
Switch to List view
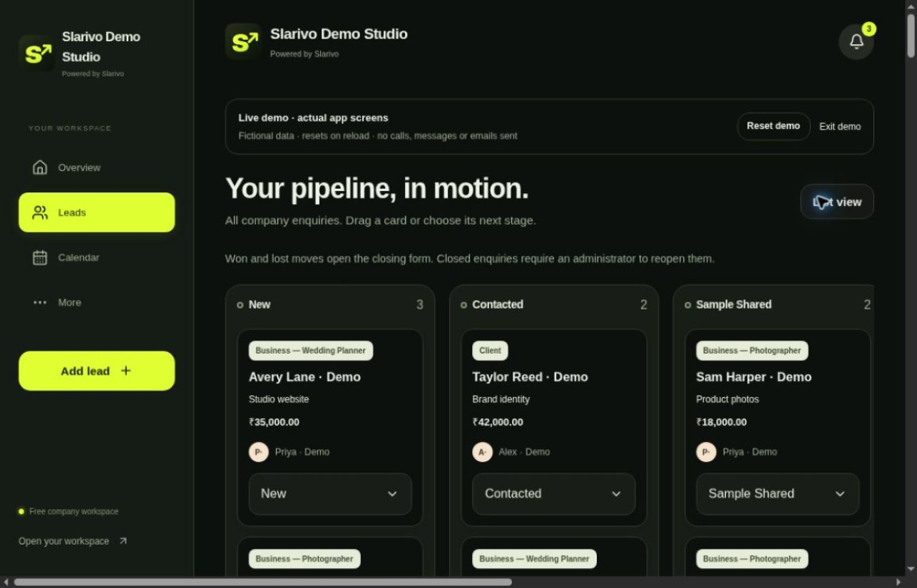(x=837, y=202)
